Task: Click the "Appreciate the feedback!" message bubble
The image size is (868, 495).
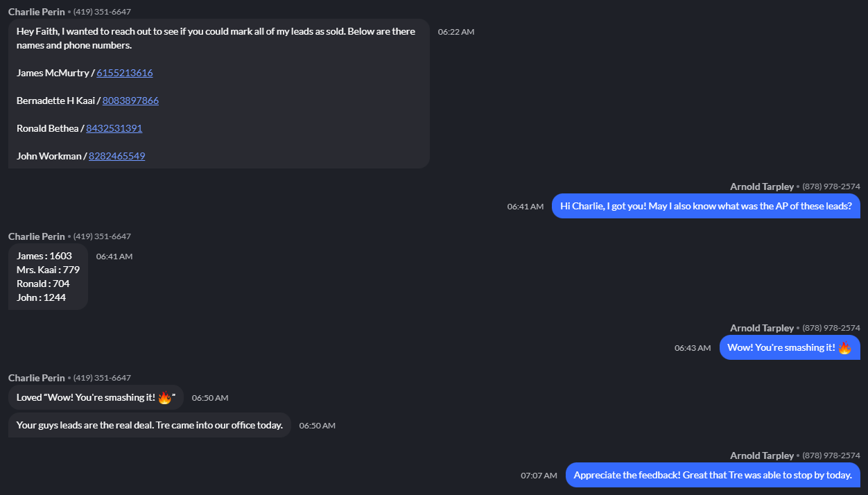Action: 712,475
